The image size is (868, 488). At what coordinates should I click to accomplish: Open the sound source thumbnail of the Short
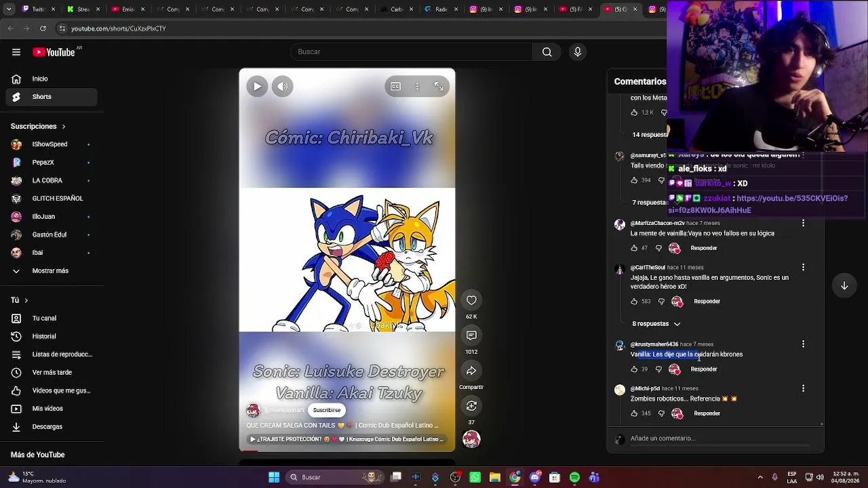tap(471, 439)
